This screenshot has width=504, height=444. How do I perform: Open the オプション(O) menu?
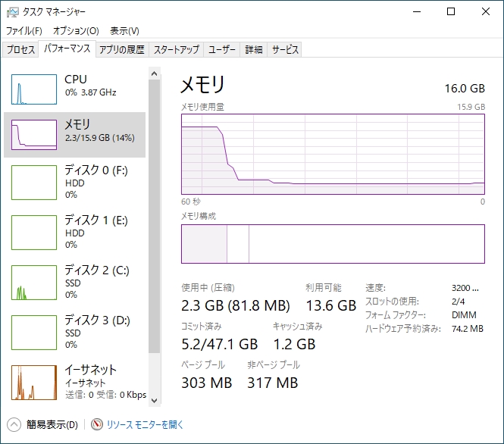point(76,31)
